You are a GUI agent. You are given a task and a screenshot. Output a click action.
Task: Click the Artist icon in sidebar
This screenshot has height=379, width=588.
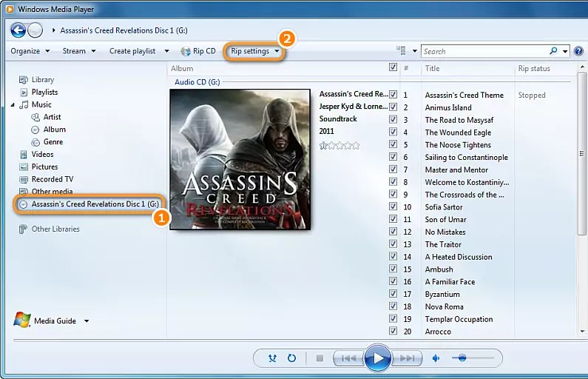click(x=36, y=118)
